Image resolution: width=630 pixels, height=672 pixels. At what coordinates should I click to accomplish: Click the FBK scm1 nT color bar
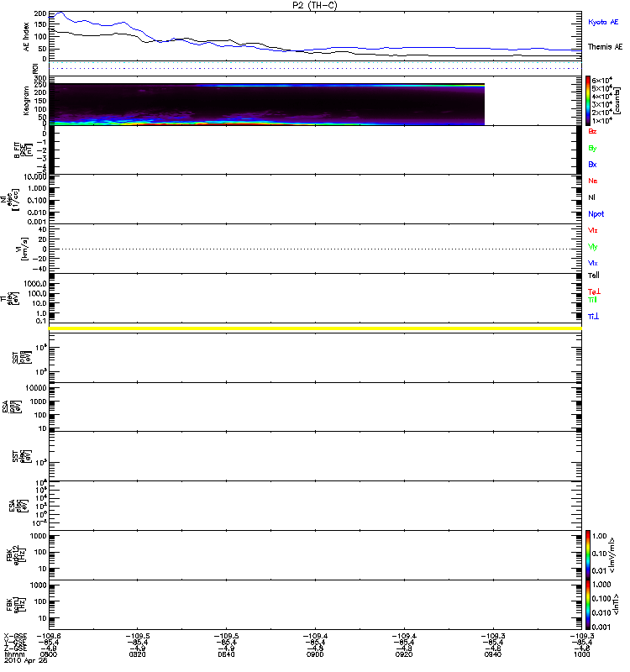click(588, 605)
